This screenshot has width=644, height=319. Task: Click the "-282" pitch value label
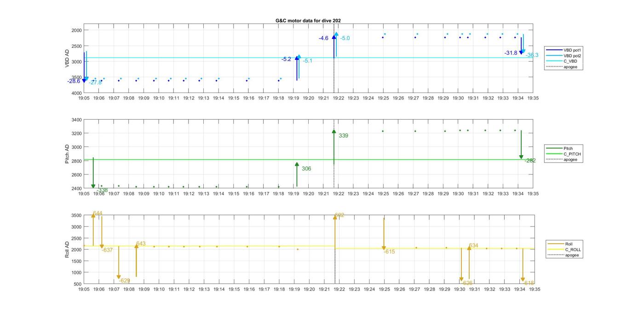(x=530, y=161)
